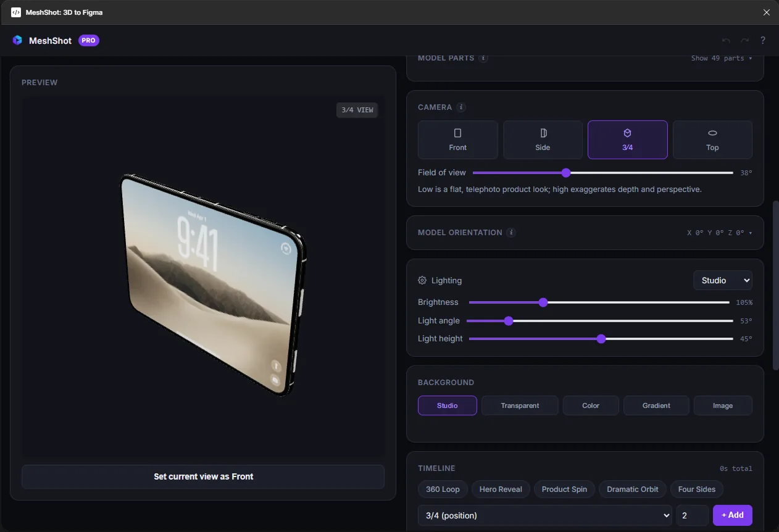Viewport: 779px width, 532px height.
Task: Apply the 360 Loop timeline preset
Action: [443, 489]
